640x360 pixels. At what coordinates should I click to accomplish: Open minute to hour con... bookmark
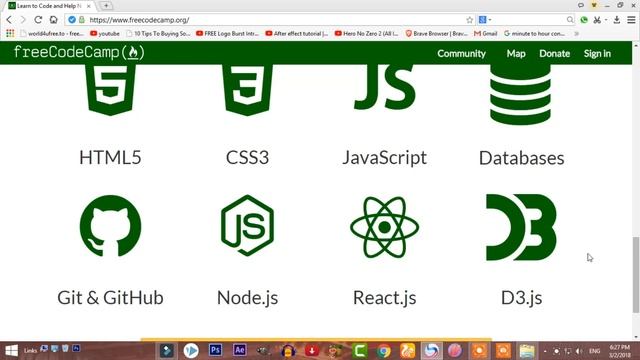(534, 33)
